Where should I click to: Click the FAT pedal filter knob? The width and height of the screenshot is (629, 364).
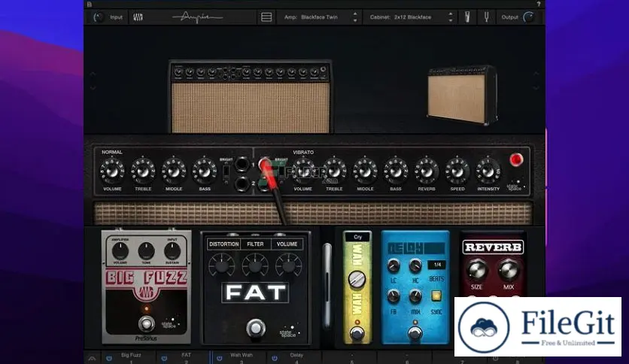[x=255, y=265]
